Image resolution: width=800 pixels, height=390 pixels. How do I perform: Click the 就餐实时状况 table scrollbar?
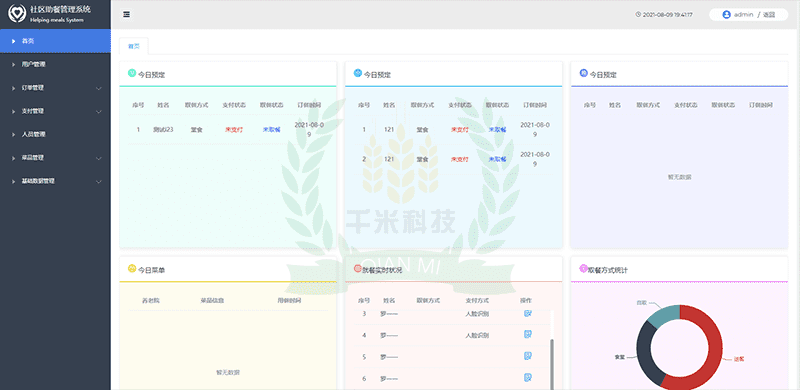pyautogui.click(x=552, y=363)
